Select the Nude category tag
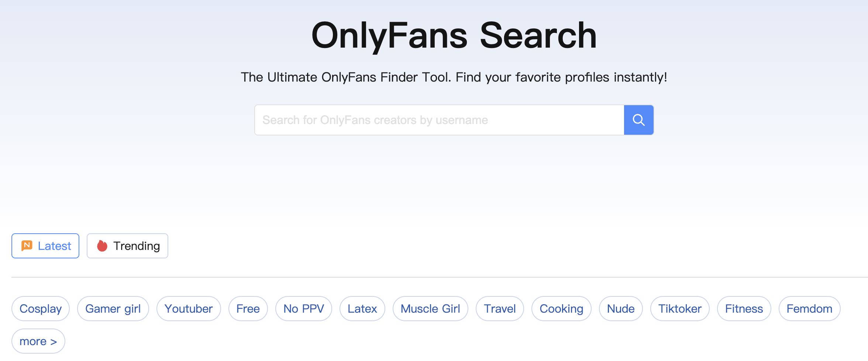Image resolution: width=868 pixels, height=361 pixels. pyautogui.click(x=621, y=309)
